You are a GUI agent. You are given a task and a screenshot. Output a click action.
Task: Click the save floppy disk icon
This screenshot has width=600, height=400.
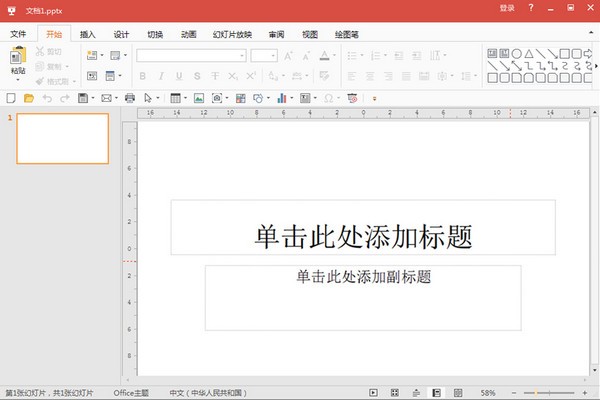pyautogui.click(x=81, y=98)
